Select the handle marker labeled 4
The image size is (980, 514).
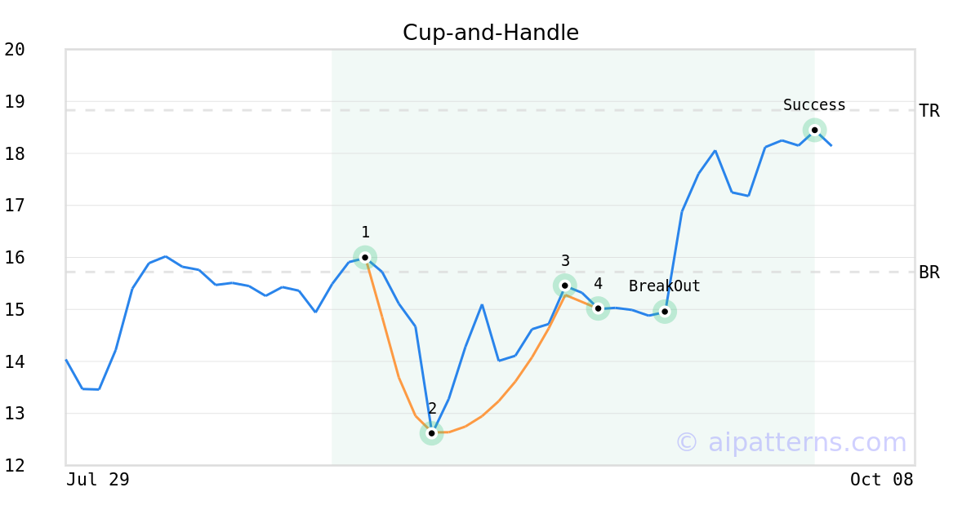tap(598, 308)
